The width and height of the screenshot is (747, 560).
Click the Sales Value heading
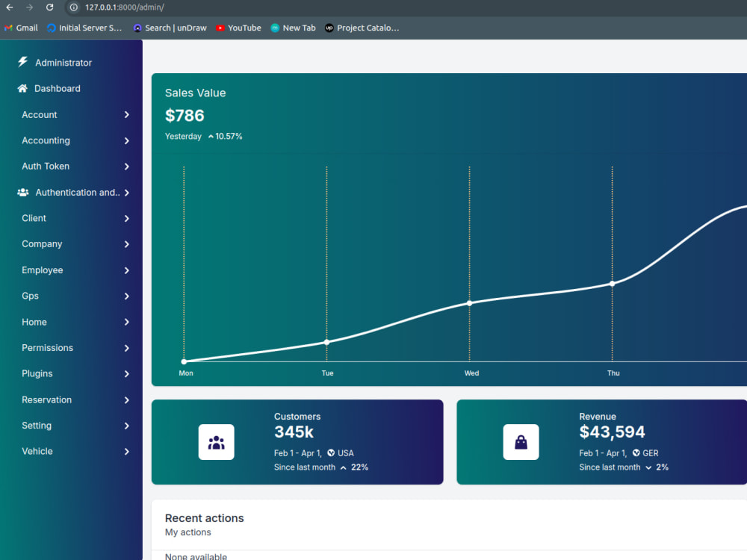click(x=195, y=93)
